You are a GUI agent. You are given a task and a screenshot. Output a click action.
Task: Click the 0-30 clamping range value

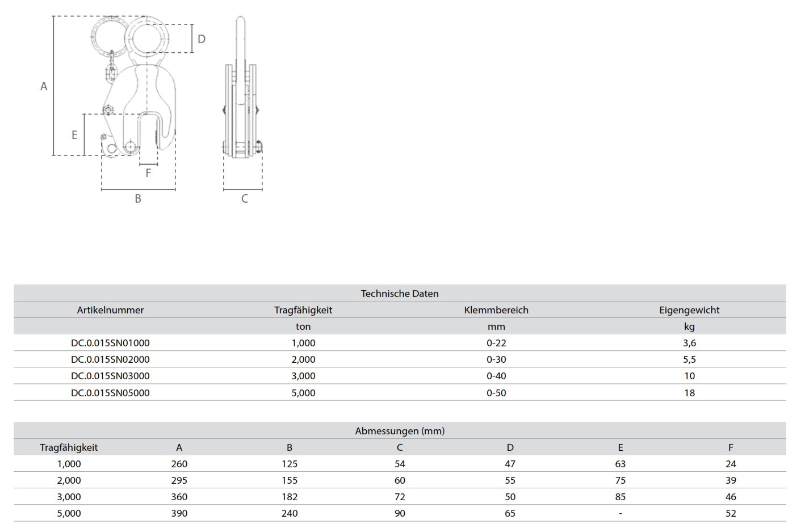496,359
